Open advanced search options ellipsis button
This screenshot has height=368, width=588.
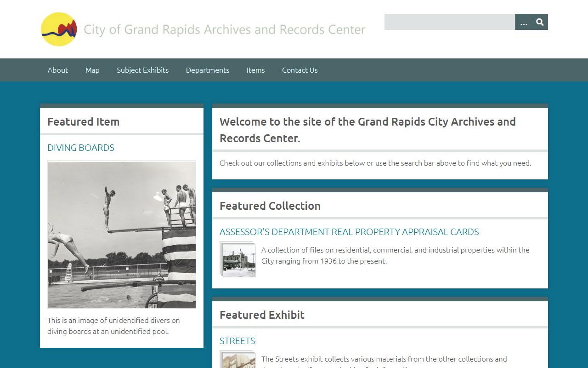[524, 22]
